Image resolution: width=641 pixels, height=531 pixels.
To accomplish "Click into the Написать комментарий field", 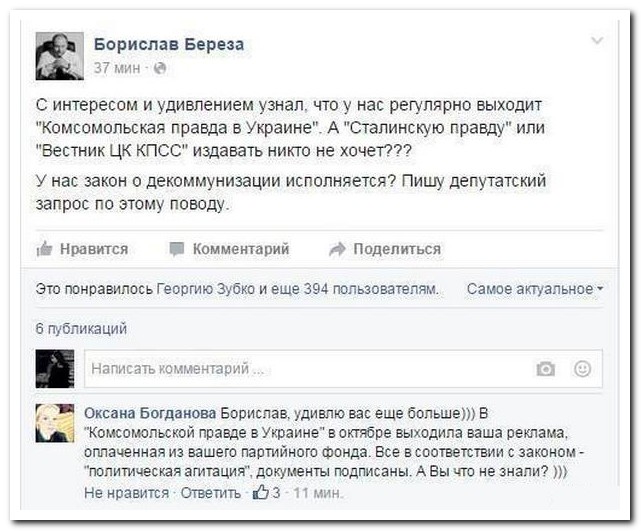I will coord(300,369).
